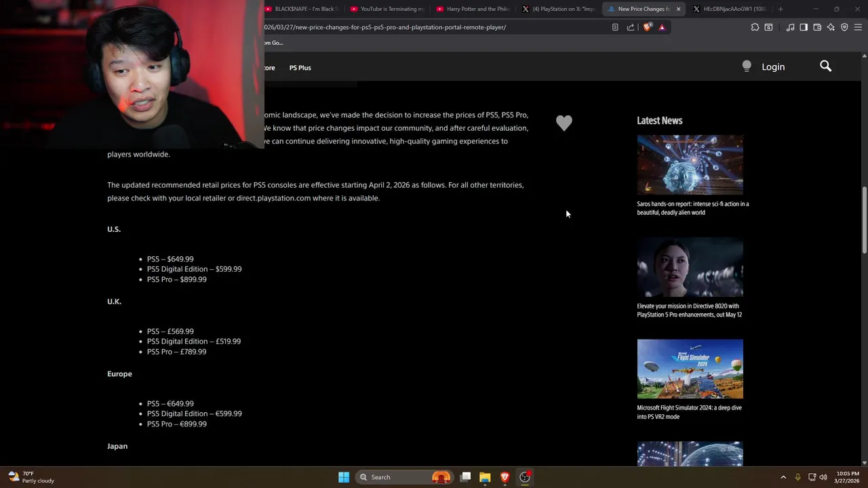Switch to Harry Potter and the Philo tab
868x488 pixels.
473,9
